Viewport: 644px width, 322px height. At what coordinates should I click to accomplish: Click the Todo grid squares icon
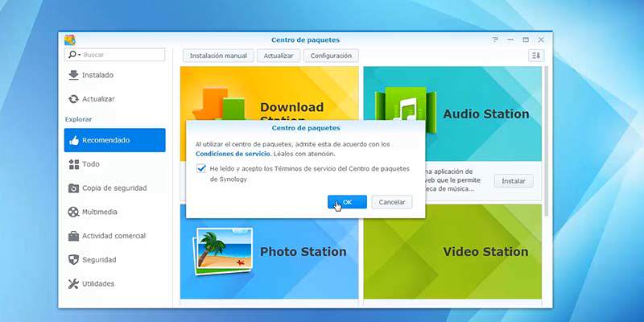tap(74, 164)
